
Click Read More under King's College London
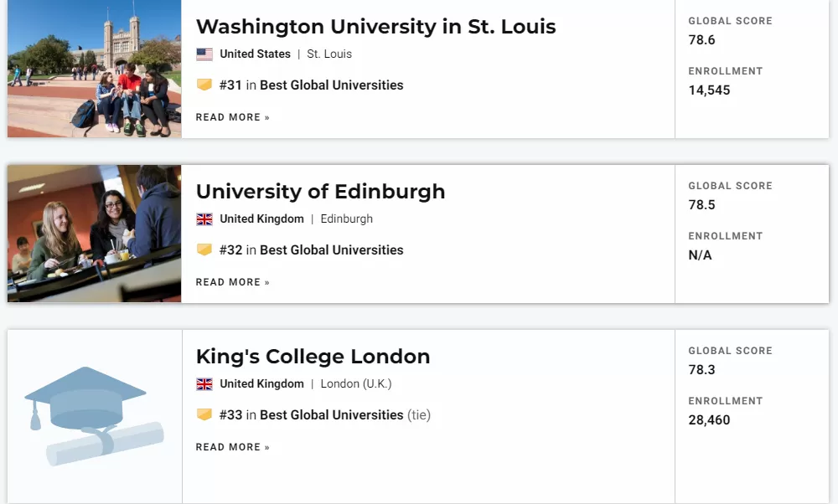pos(232,447)
